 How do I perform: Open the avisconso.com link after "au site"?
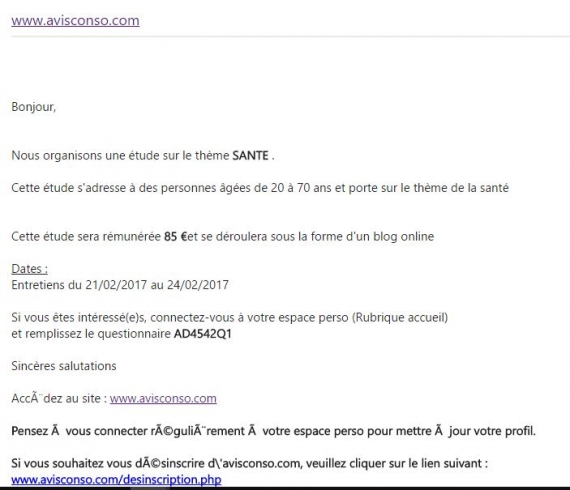point(163,398)
